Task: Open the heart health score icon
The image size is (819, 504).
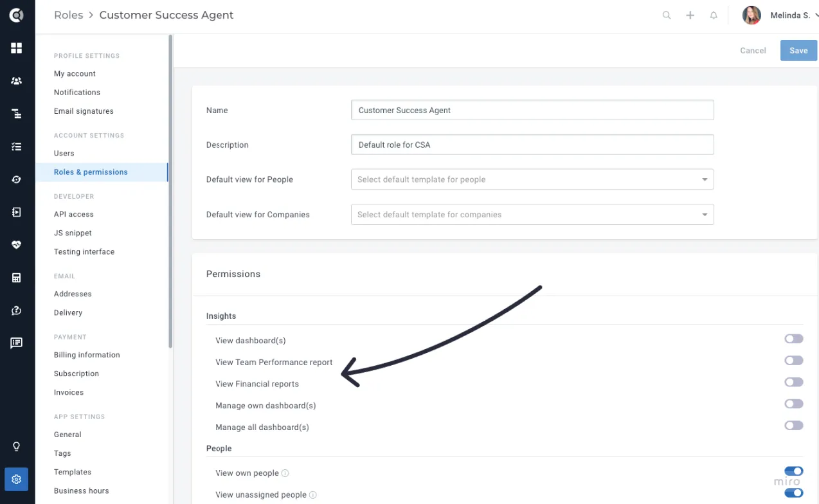Action: (17, 245)
